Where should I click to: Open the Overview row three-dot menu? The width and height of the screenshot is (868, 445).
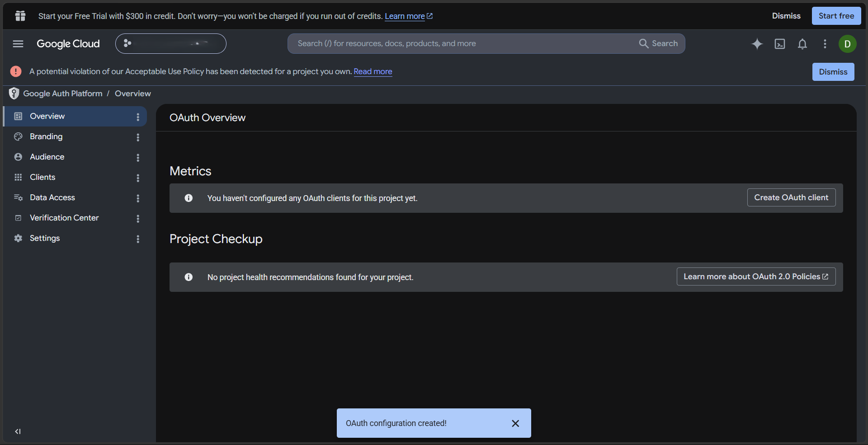point(138,117)
